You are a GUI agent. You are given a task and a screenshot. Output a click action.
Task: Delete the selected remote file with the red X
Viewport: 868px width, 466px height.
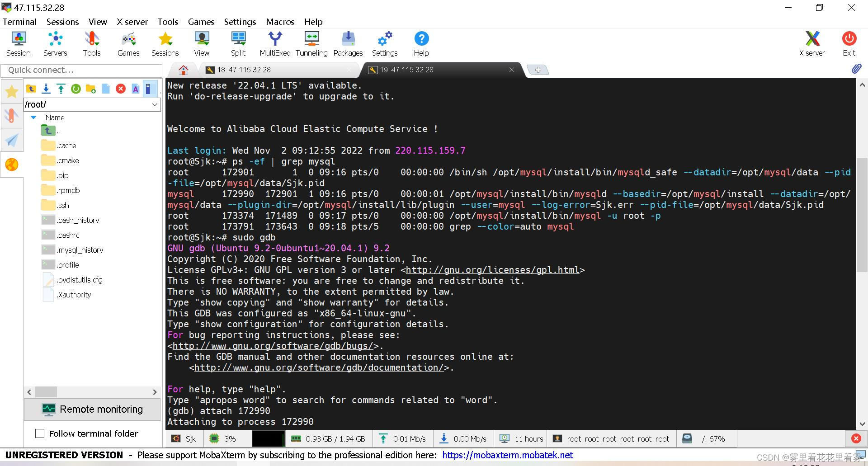tap(121, 89)
